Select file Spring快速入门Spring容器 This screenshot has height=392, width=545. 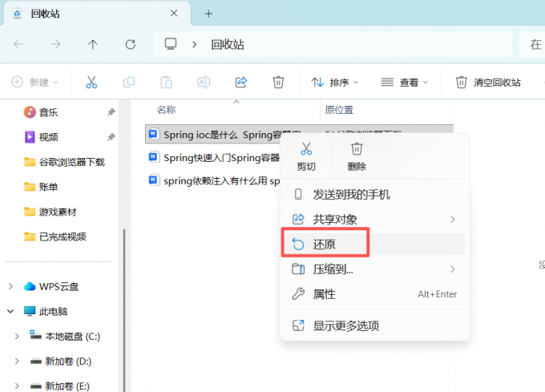click(x=212, y=157)
